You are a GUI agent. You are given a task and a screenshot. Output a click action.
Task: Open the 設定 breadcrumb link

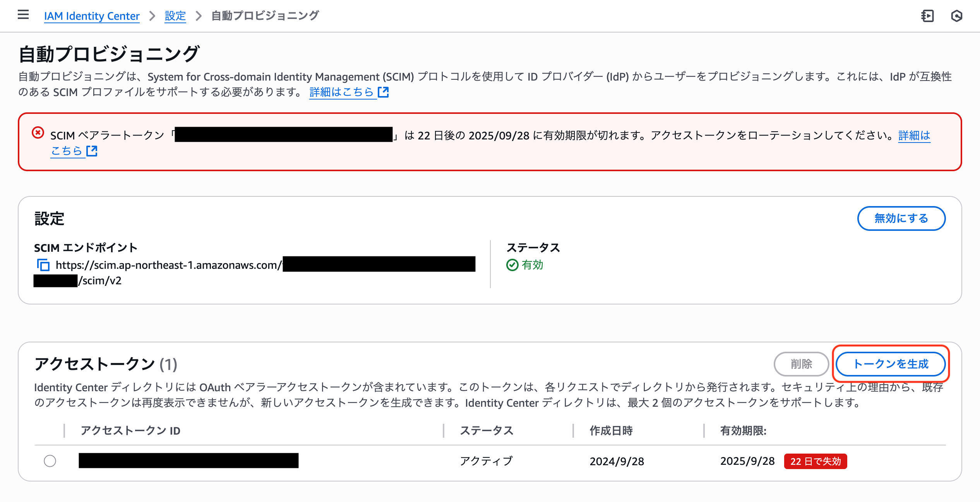coord(175,16)
